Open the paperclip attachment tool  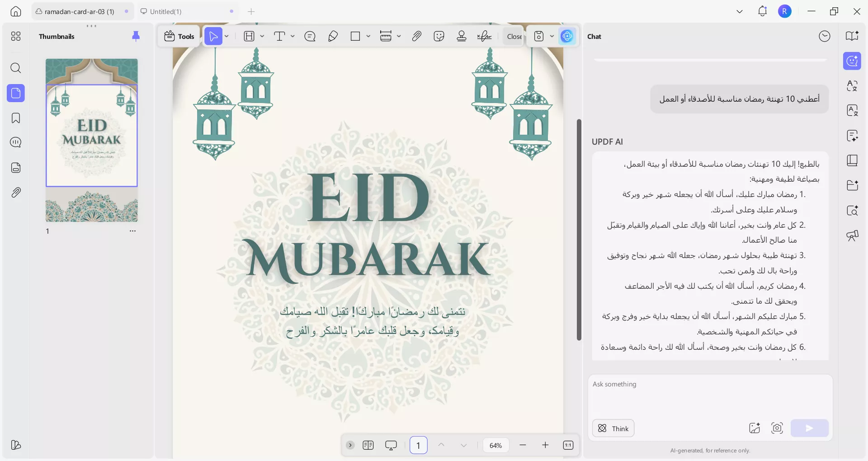click(416, 36)
